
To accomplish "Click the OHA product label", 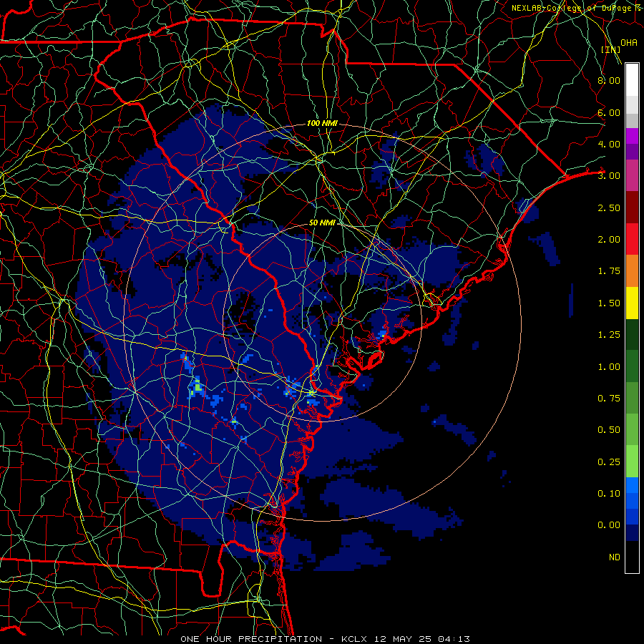I will (629, 43).
